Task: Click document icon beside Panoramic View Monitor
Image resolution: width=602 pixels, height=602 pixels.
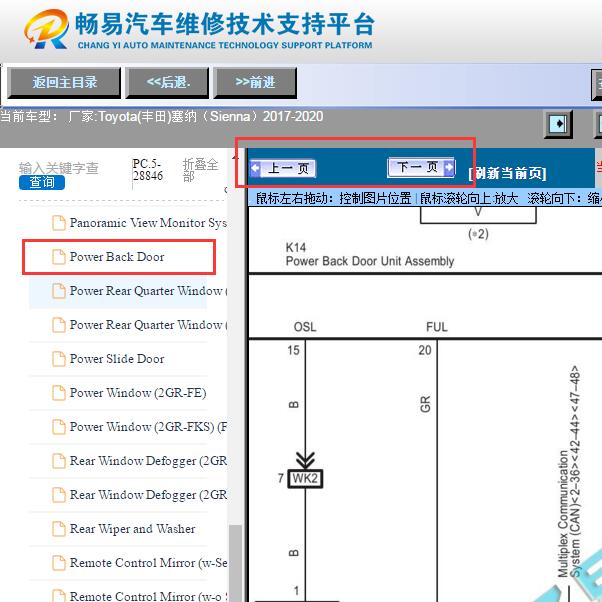Action: pos(59,223)
